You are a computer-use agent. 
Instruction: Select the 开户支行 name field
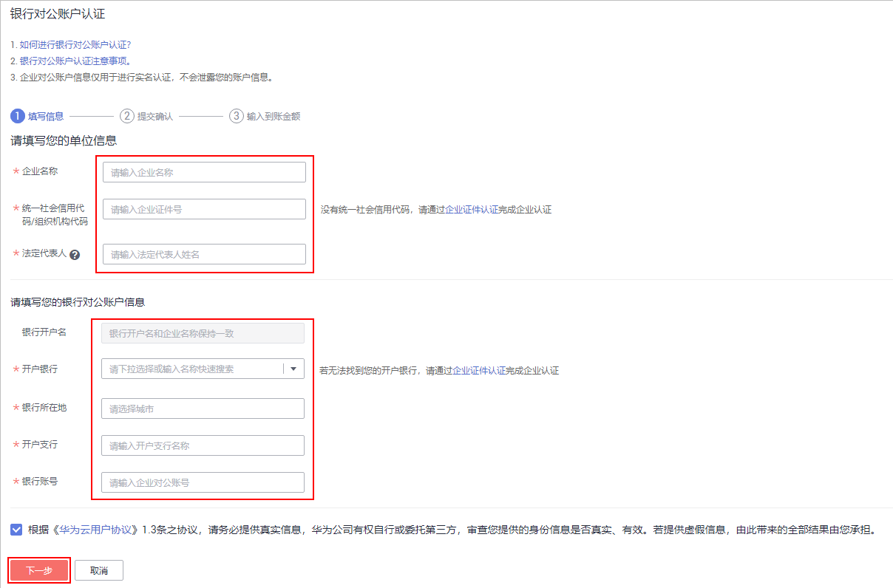tap(203, 445)
